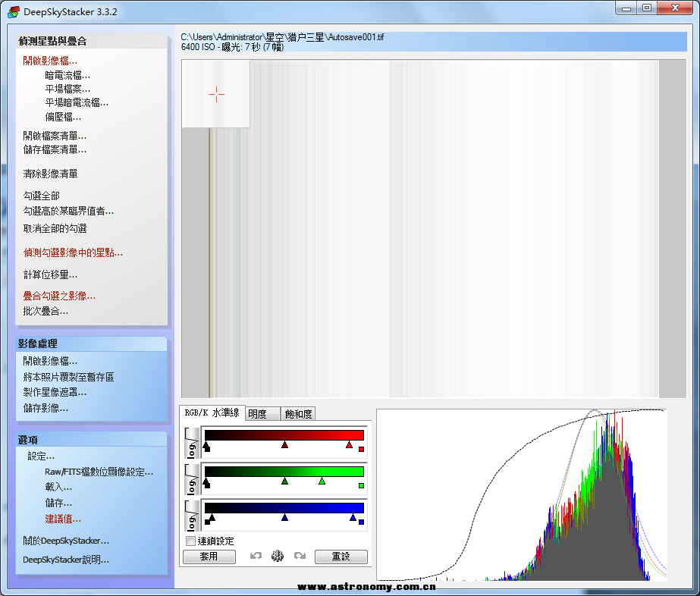Click the stacked image preview area
Screen dimensions: 700x596
pyautogui.click(x=434, y=228)
